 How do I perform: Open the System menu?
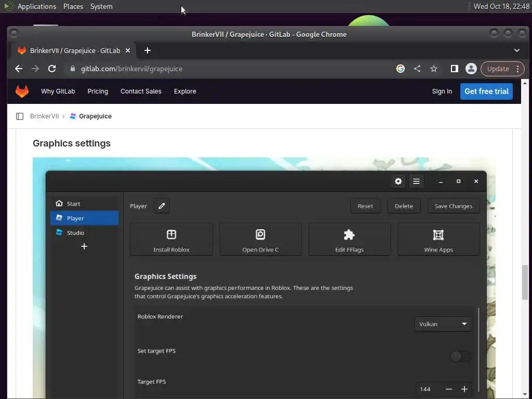point(101,6)
